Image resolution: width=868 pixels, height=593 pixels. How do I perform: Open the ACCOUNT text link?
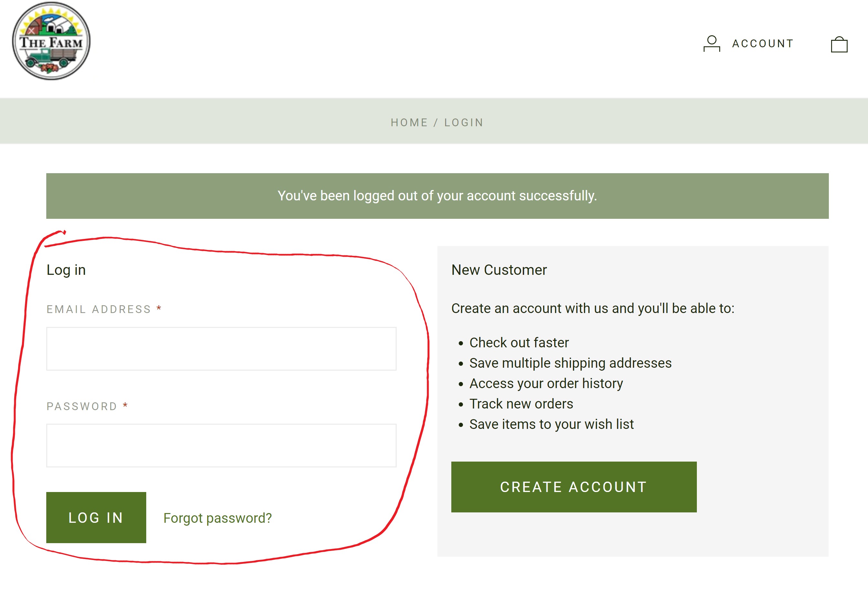coord(763,44)
